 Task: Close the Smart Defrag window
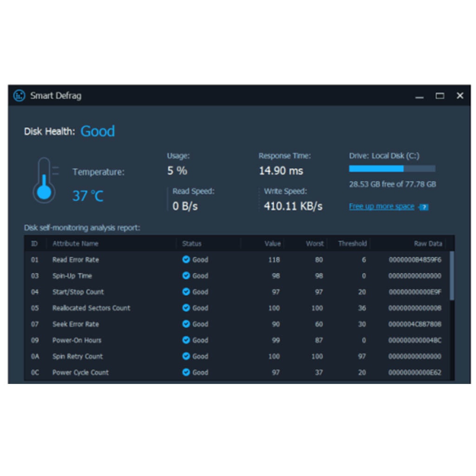tap(460, 96)
